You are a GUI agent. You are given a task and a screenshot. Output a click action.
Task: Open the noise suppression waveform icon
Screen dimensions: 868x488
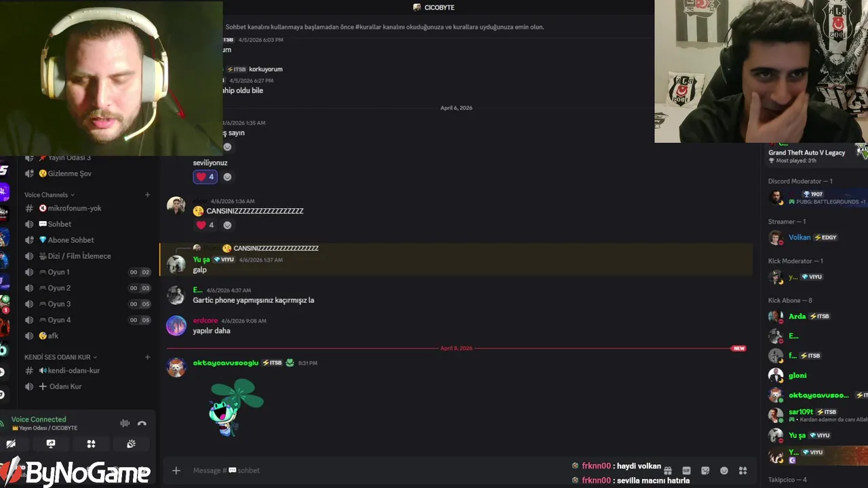pos(125,423)
